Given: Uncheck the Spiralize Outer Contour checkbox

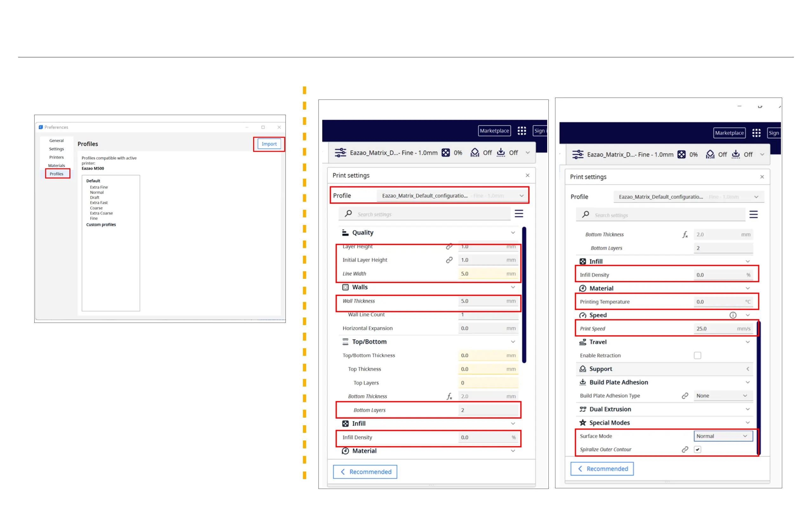Looking at the screenshot, I should click(697, 449).
